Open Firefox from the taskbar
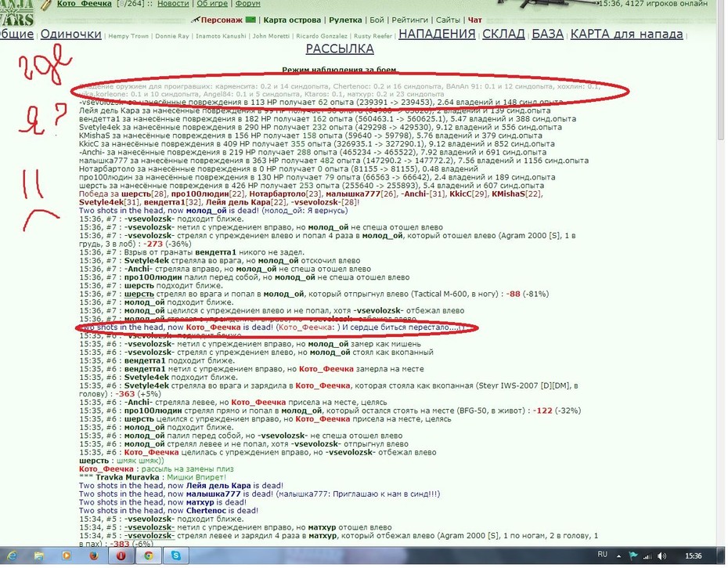 pyautogui.click(x=94, y=555)
